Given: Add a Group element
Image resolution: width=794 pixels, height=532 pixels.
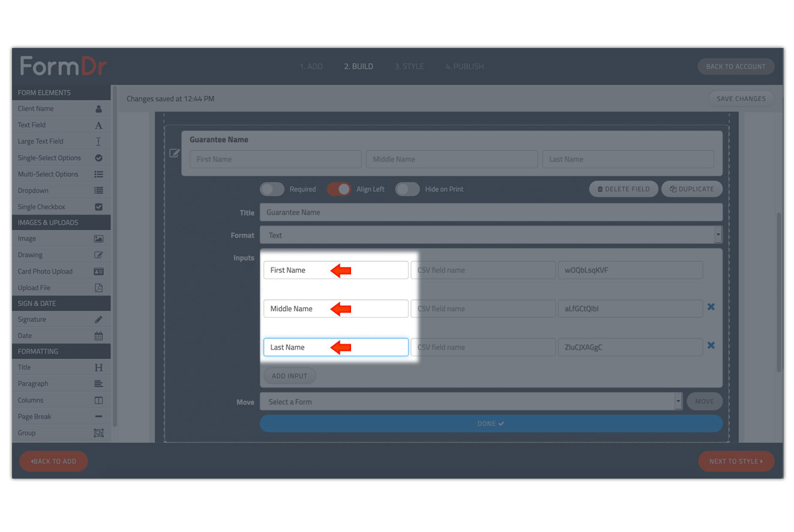Looking at the screenshot, I should point(61,432).
